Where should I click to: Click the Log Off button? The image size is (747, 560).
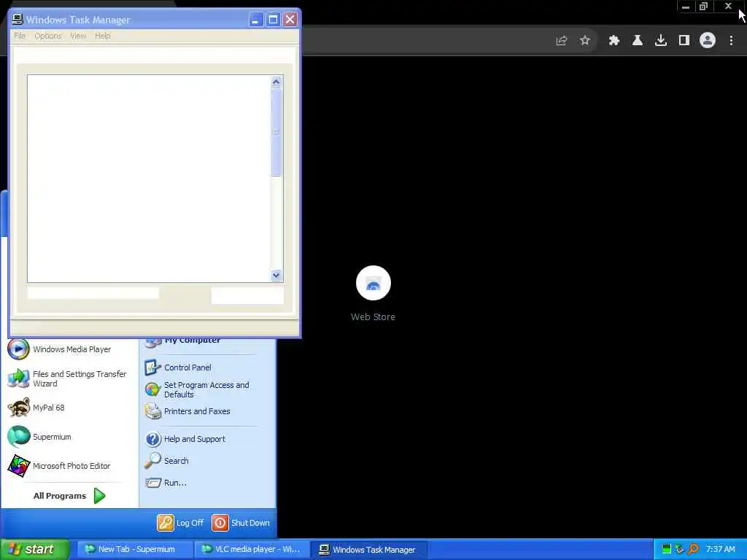[181, 523]
